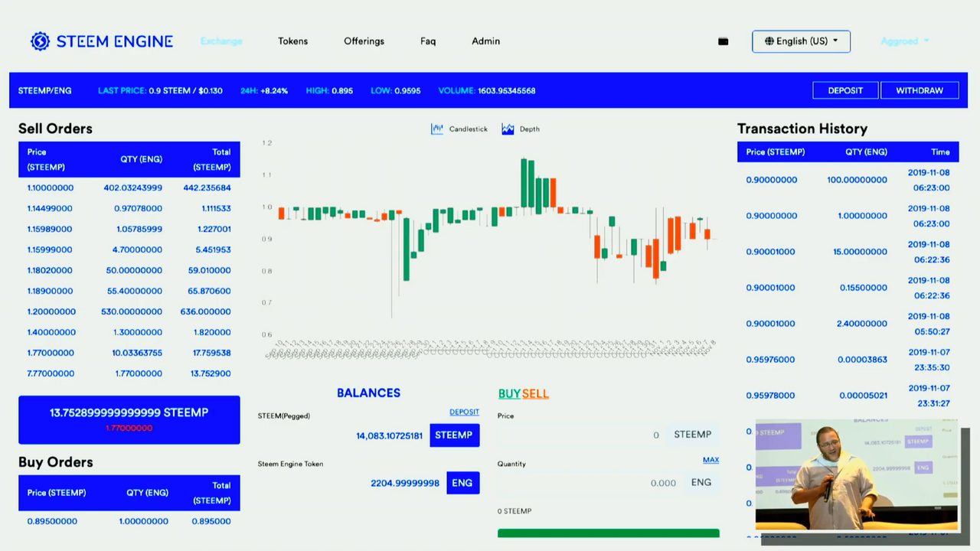Click history price 0.95976000
980x551 pixels.
(x=770, y=360)
